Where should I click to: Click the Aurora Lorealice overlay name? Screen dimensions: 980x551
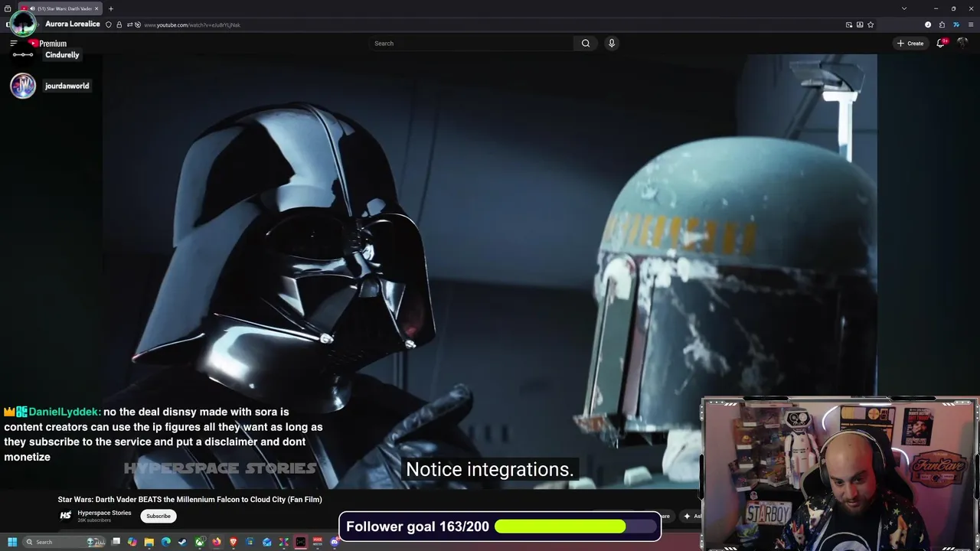[72, 24]
